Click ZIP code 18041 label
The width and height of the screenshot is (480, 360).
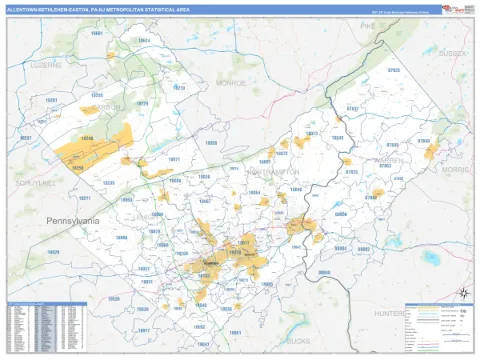pos(203,344)
